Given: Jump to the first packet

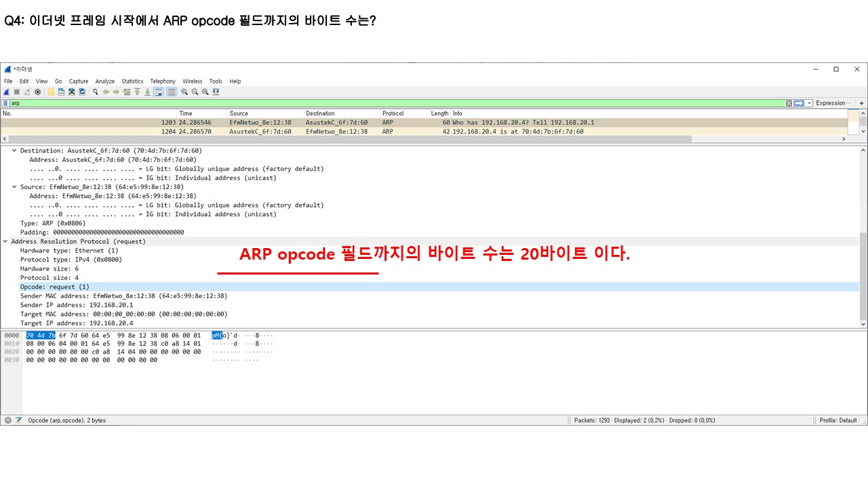Looking at the screenshot, I should (x=137, y=91).
